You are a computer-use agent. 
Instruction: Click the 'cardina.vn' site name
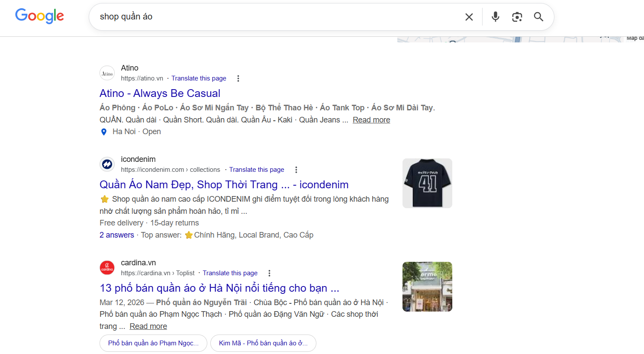[x=138, y=263]
